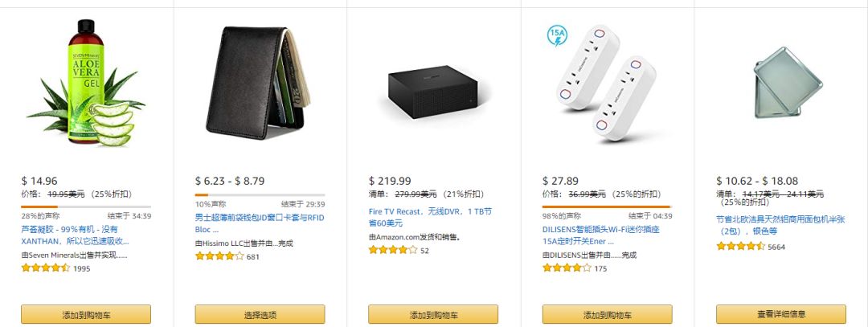Viewport: 868px width, 327px height.
Task: Click the star rating for the wallet
Action: (219, 256)
